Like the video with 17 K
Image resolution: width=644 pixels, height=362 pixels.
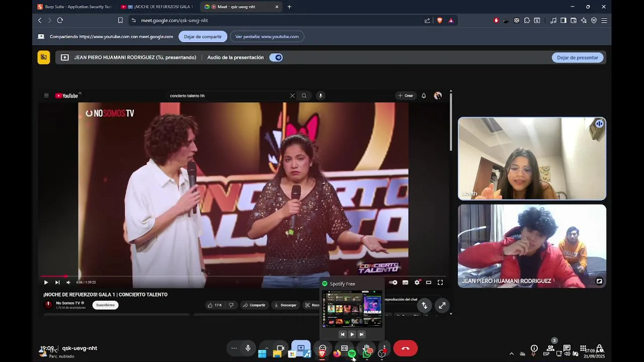214,305
